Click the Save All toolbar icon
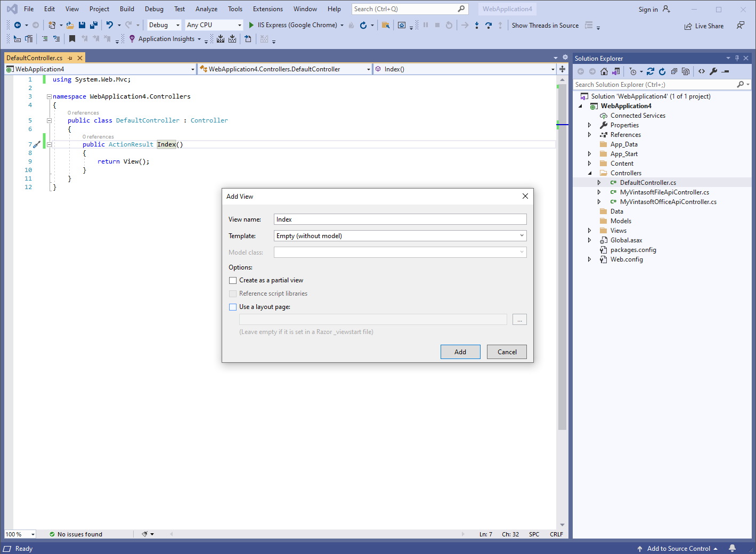The image size is (756, 554). [x=94, y=25]
